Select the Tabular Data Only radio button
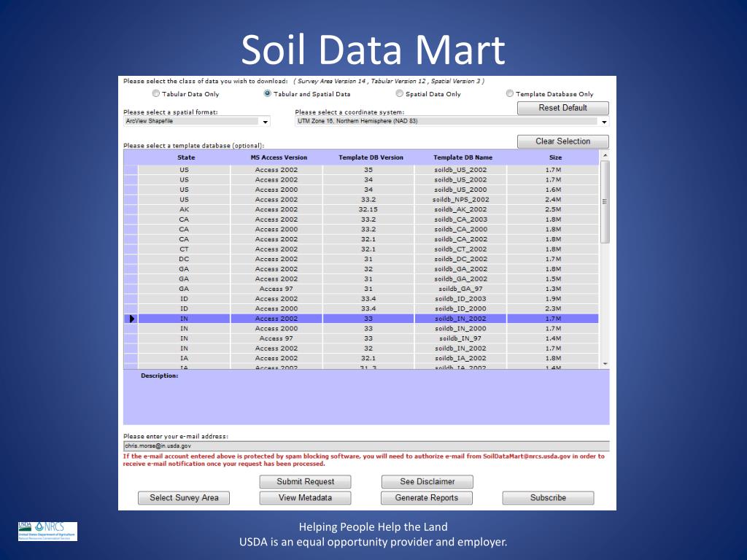 tap(156, 94)
